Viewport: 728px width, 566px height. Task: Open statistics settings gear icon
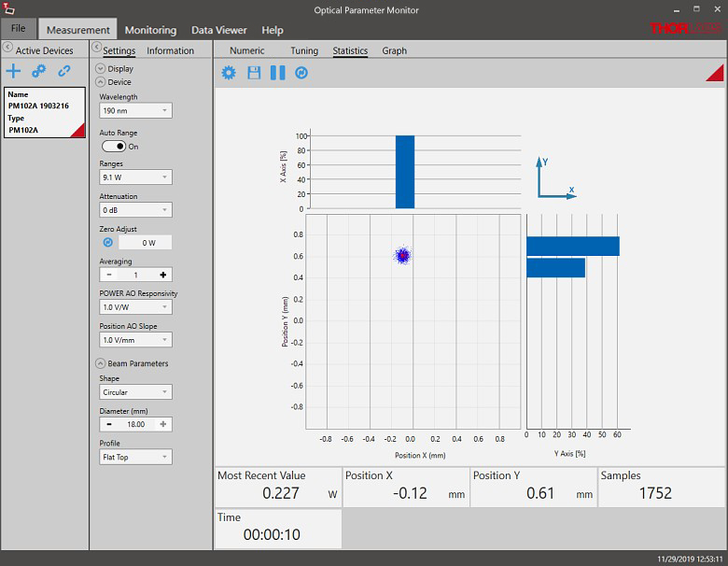click(x=229, y=72)
